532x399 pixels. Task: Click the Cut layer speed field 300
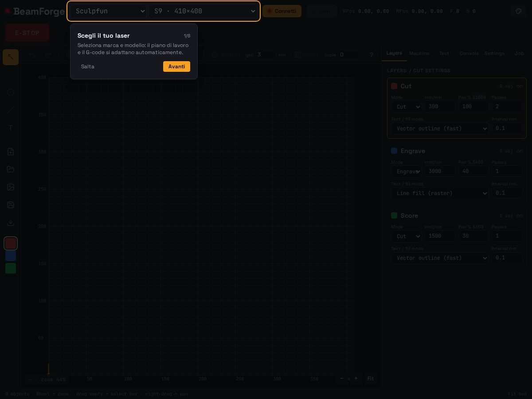440,107
